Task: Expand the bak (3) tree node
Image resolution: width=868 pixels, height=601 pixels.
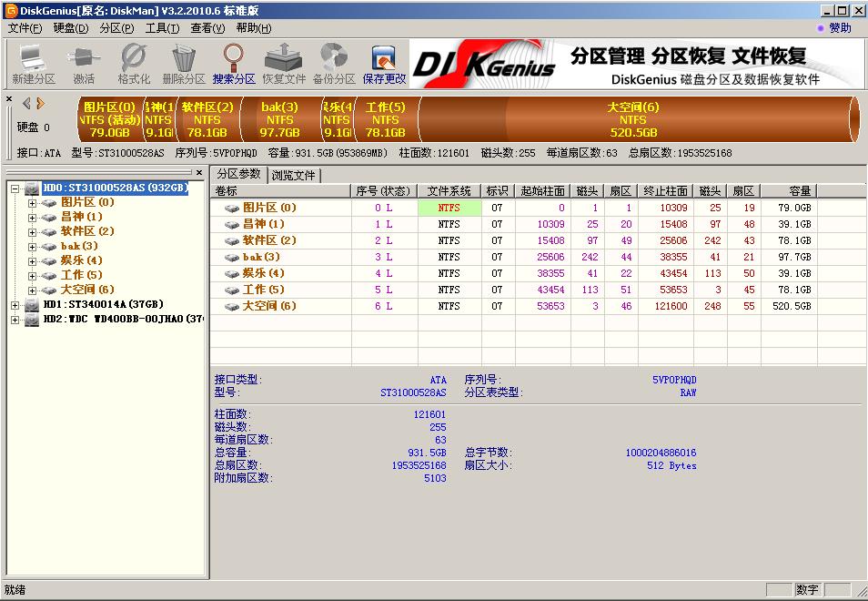Action: coord(32,247)
